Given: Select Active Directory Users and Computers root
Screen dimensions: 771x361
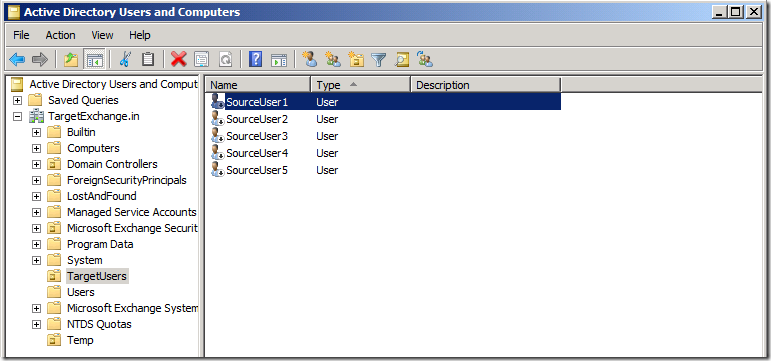Looking at the screenshot, I should pos(114,84).
